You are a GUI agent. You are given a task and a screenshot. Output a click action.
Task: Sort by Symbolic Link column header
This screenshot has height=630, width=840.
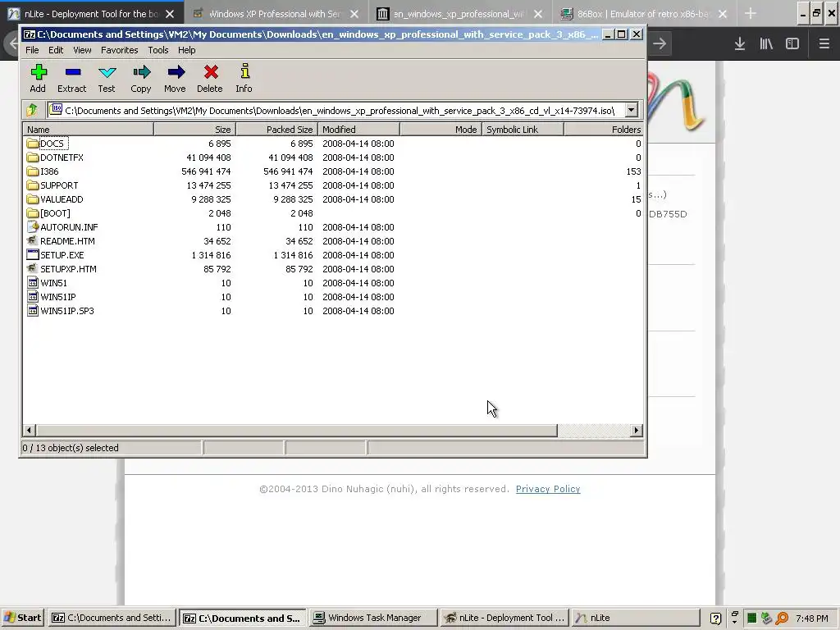[523, 130]
